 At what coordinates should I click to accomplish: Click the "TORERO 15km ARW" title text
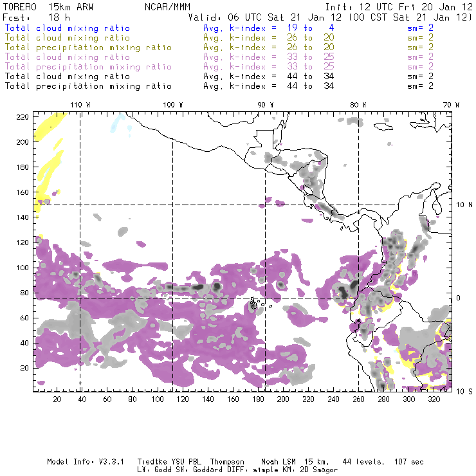tap(48, 7)
